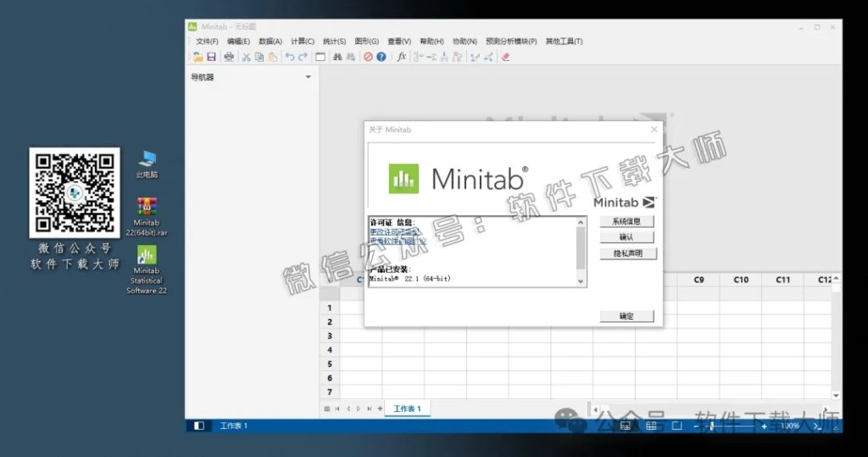Image resolution: width=868 pixels, height=457 pixels.
Task: Open the 帮助(H) menu
Action: click(431, 42)
